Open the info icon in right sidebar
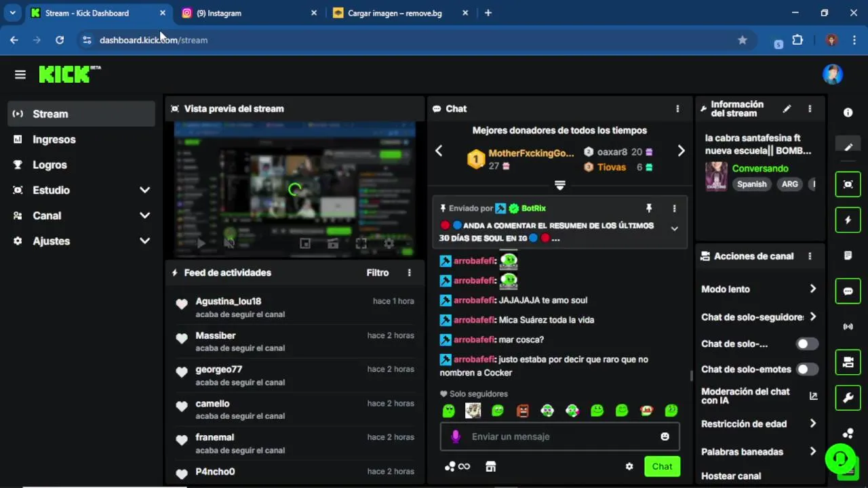 click(848, 113)
